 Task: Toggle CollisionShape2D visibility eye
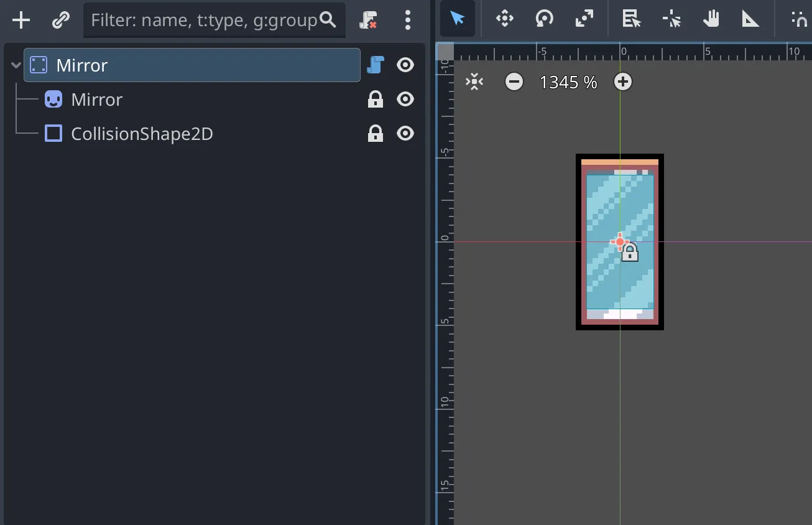coord(405,134)
